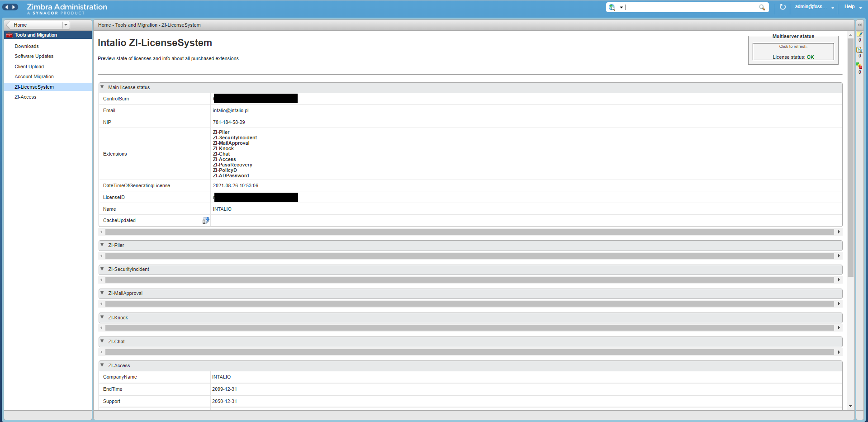Toggle the ZI-SecurityIncident section triangle

(x=102, y=269)
